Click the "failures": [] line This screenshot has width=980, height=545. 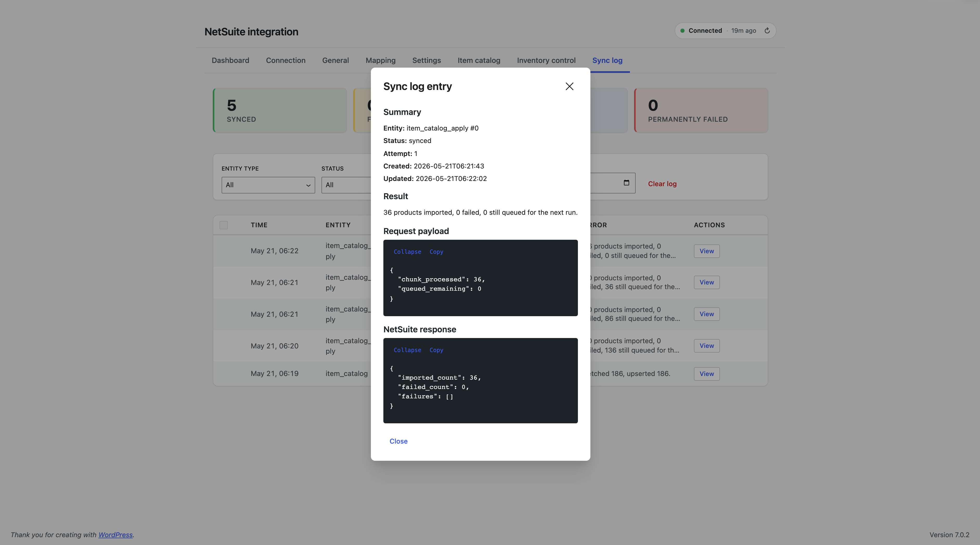(x=425, y=396)
